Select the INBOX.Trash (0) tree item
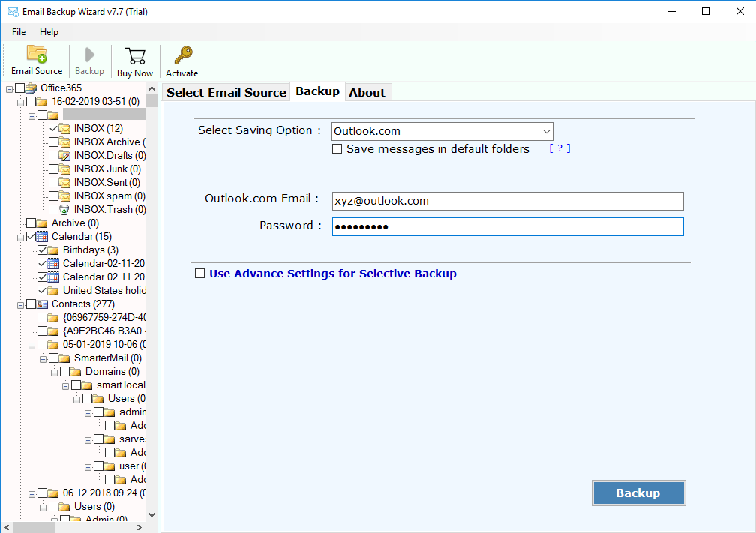Viewport: 756px width, 533px height. point(110,210)
